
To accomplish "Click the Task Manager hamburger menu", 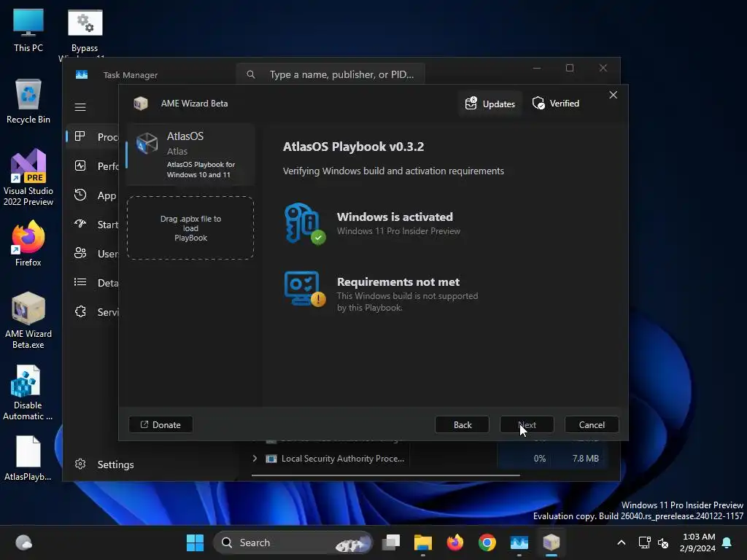I will coord(80,107).
